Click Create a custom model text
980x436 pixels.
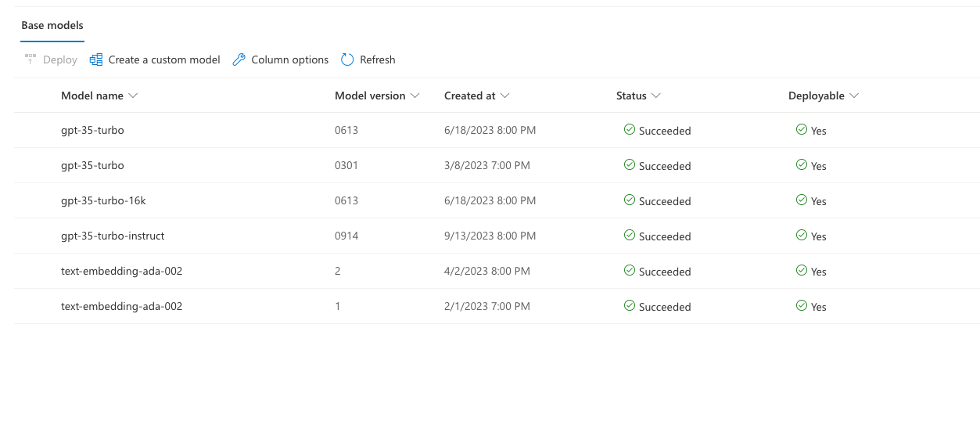pyautogui.click(x=164, y=59)
